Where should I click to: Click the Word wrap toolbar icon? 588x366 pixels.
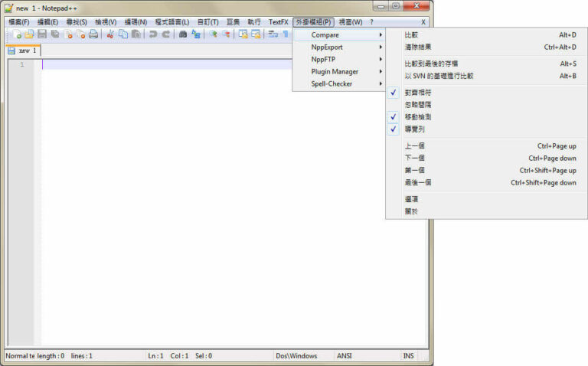click(273, 34)
